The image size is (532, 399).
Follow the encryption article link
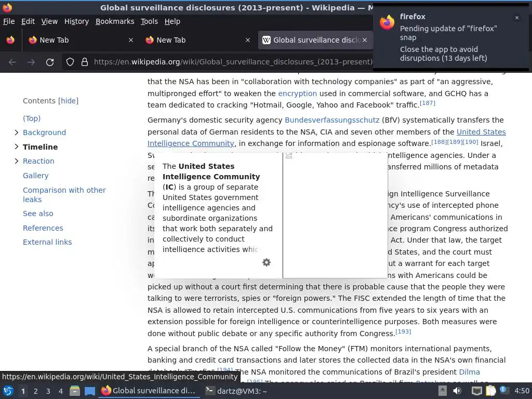pyautogui.click(x=298, y=94)
